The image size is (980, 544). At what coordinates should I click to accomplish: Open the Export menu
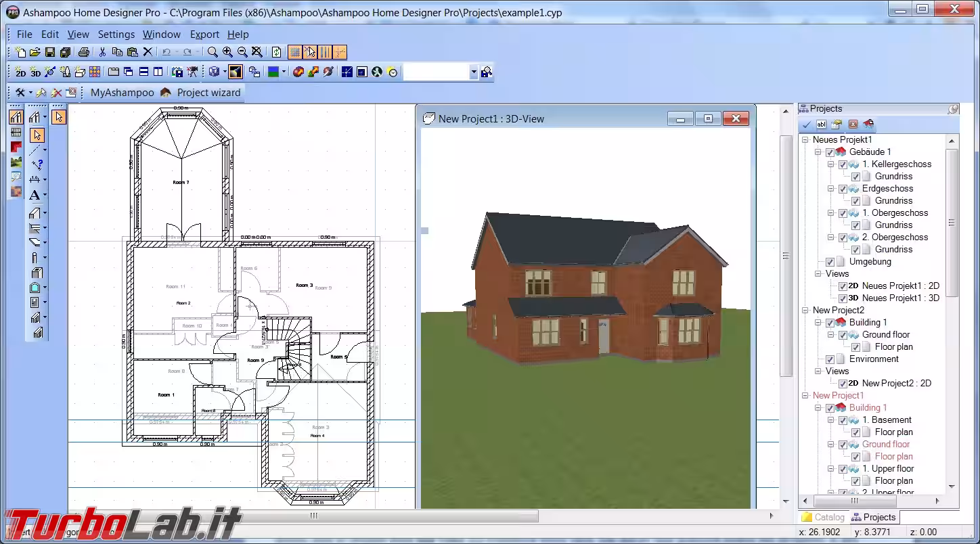[204, 34]
